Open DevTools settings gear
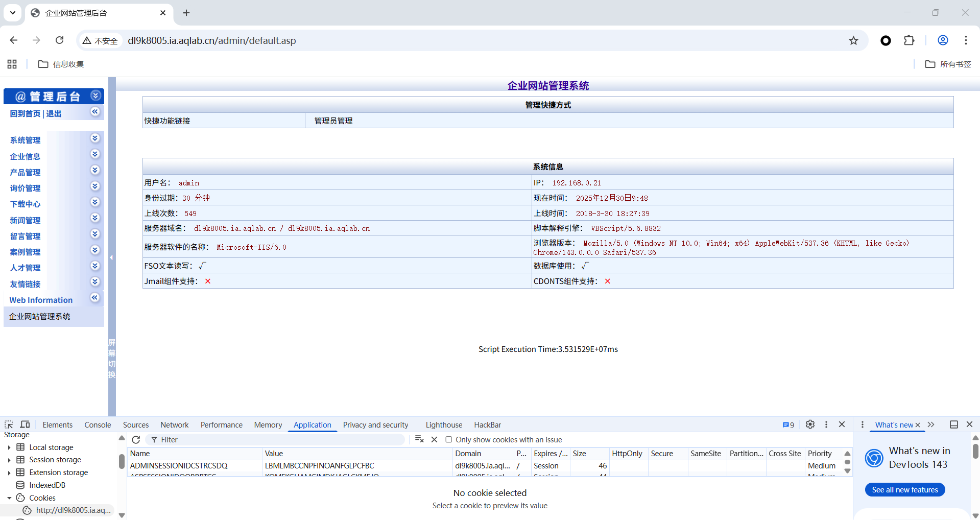This screenshot has width=980, height=520. tap(810, 424)
